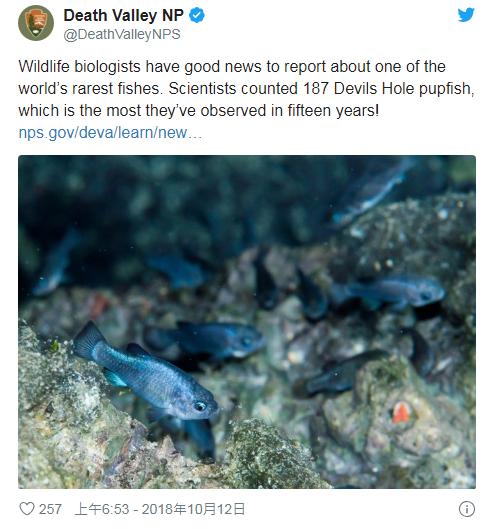This screenshot has width=484, height=529.
Task: Open Twitter via the bird logo
Action: [x=466, y=15]
